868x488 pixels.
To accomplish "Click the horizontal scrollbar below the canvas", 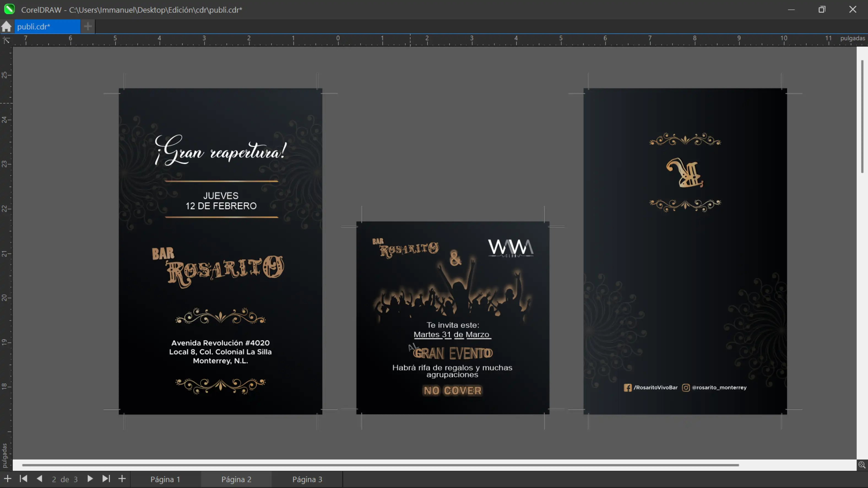I will click(380, 465).
